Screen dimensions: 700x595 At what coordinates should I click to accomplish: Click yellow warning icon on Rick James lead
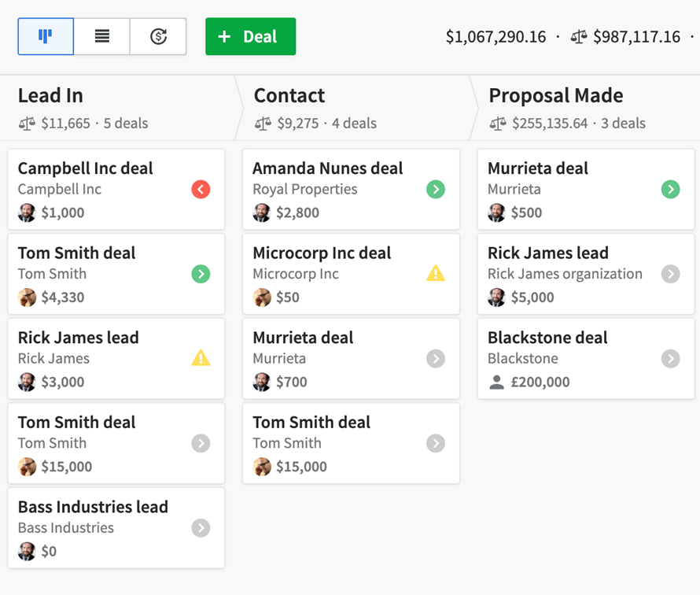point(201,358)
